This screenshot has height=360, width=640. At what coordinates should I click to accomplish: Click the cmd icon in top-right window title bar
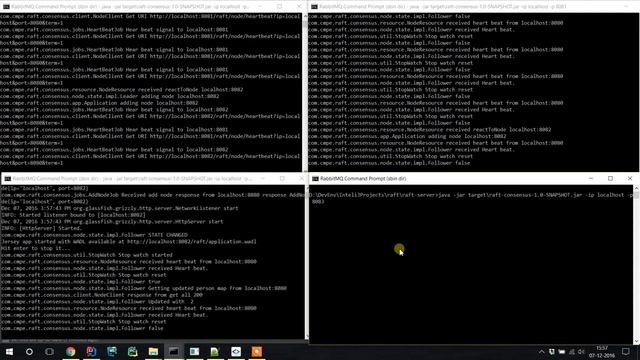click(x=314, y=7)
